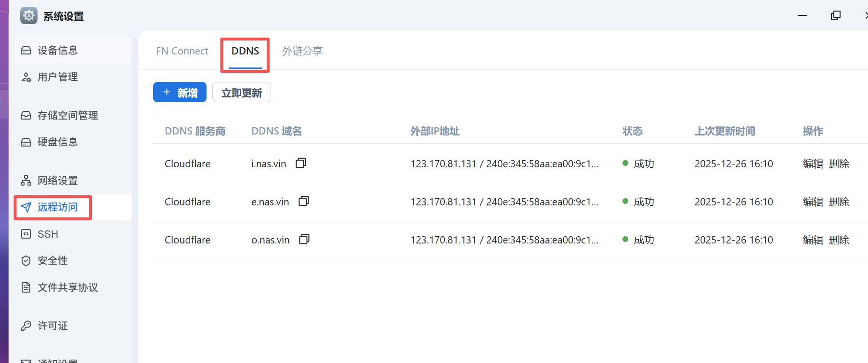The width and height of the screenshot is (868, 363).
Task: Copy the o.nas.vin domain
Action: click(304, 240)
